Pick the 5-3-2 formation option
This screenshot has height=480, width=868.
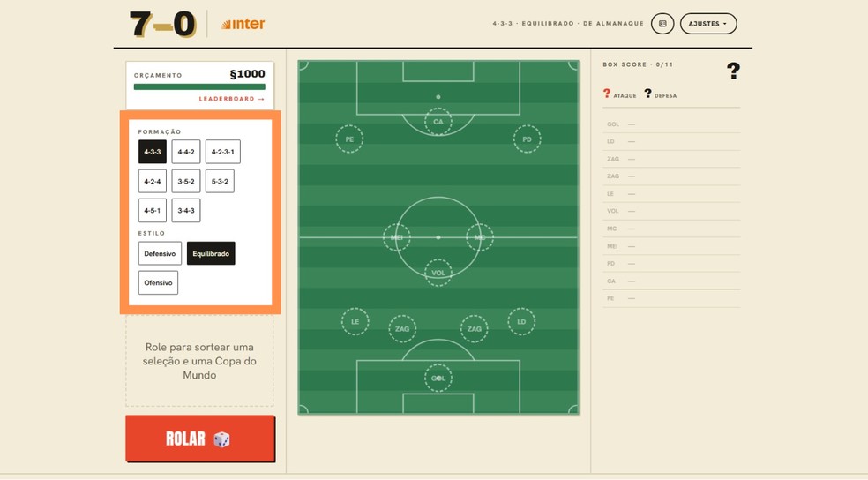tap(220, 181)
